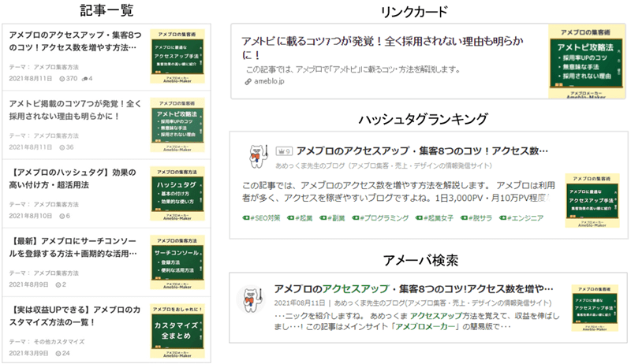The width and height of the screenshot is (631, 364).
Task: Click thumbnail of アクセスアップ手法 in article list
Action: [x=177, y=56]
